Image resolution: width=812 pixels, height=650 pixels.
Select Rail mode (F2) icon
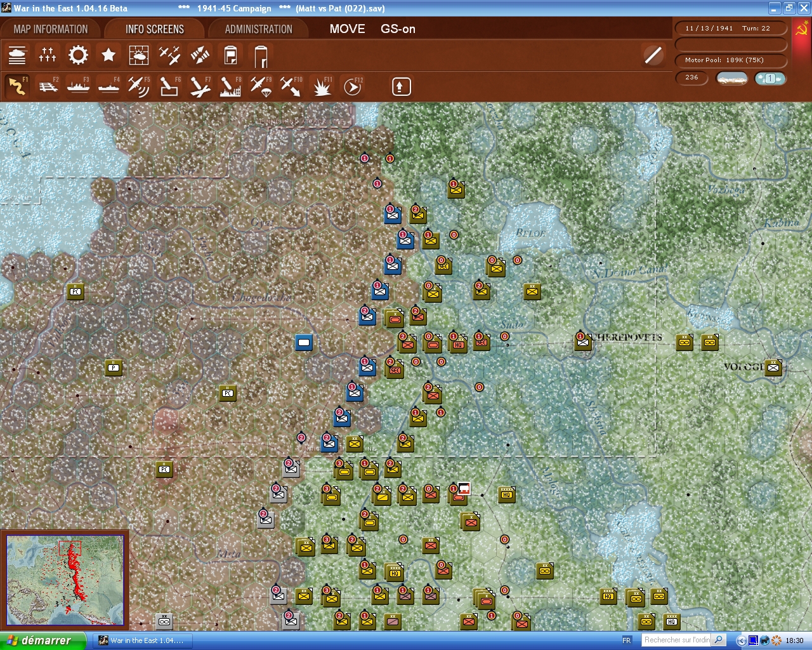[48, 86]
